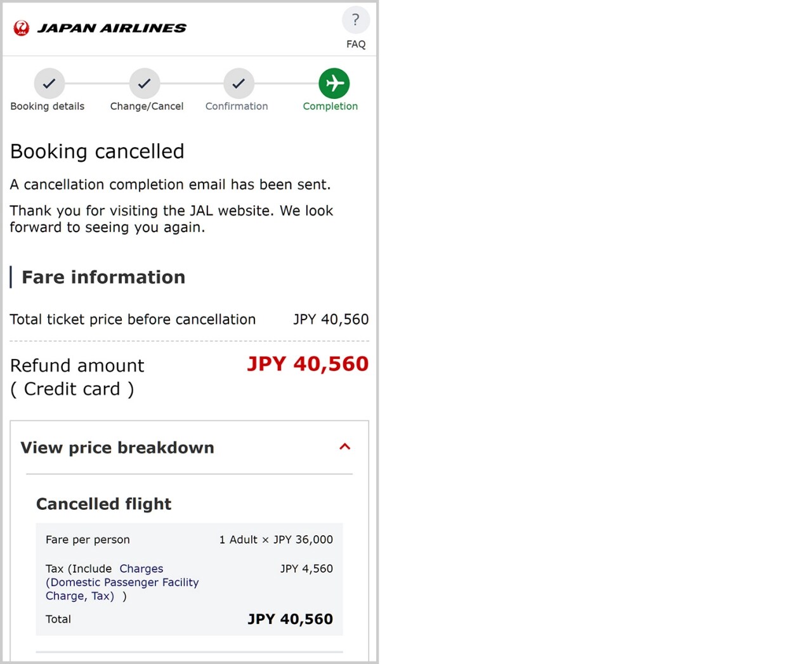The height and width of the screenshot is (664, 812).
Task: Click the View price breakdown heading
Action: tap(117, 448)
